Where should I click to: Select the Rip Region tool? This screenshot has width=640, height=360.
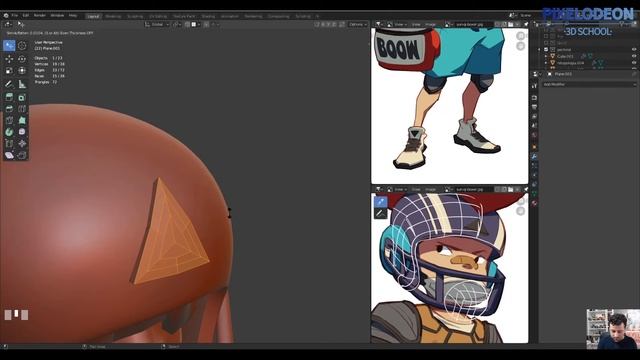tap(22, 155)
